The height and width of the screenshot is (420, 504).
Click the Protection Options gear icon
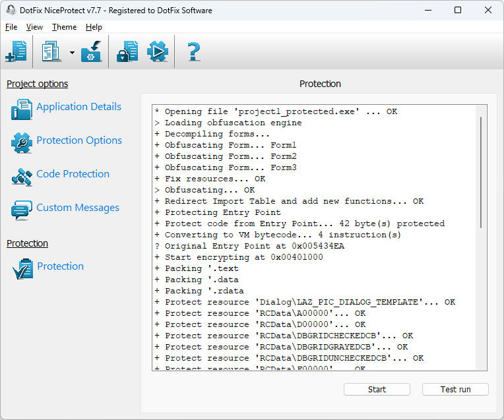[x=22, y=142]
